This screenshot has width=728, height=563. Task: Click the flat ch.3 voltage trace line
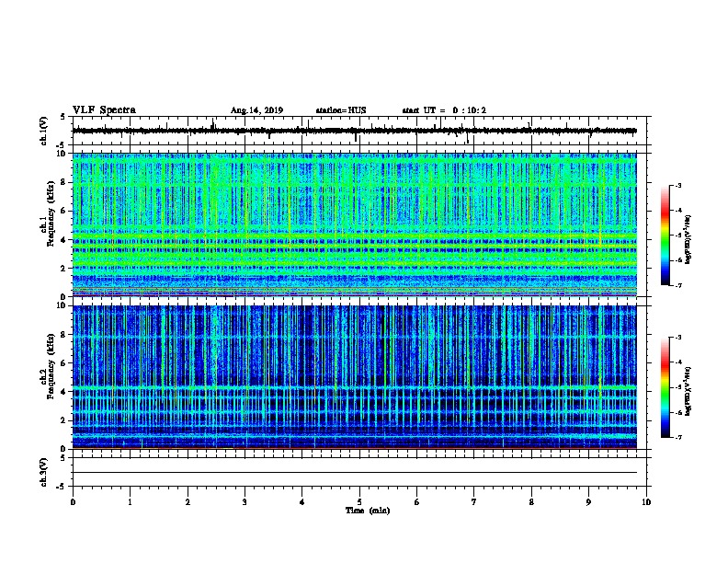[x=355, y=473]
